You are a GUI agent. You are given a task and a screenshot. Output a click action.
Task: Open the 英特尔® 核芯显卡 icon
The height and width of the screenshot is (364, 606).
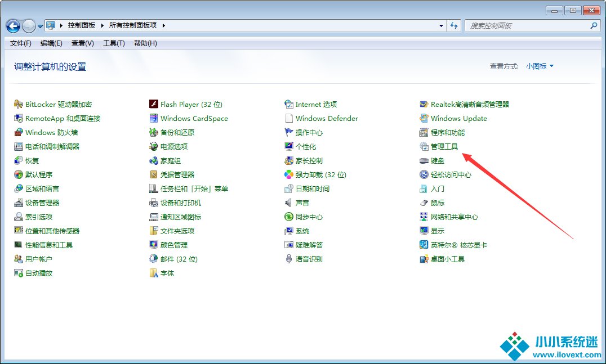click(x=424, y=245)
